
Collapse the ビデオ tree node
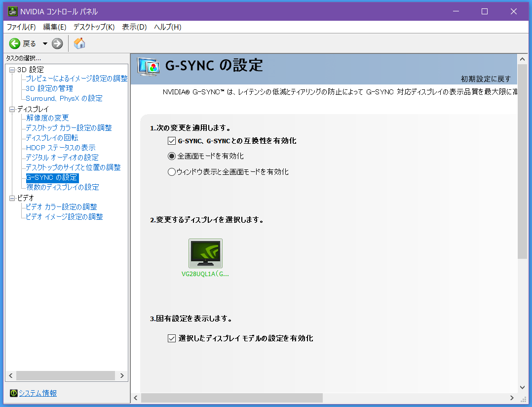(12, 198)
